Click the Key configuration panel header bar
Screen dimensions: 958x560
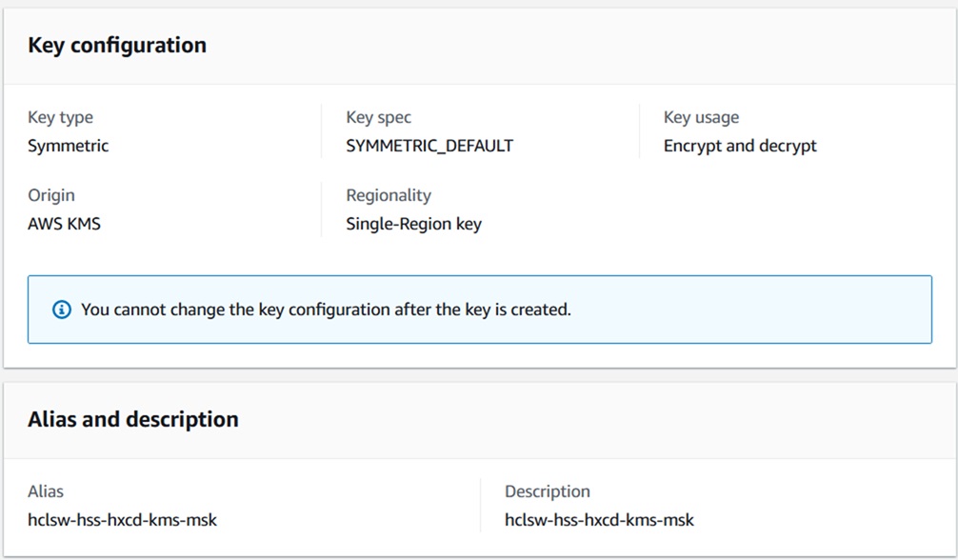pyautogui.click(x=571, y=46)
